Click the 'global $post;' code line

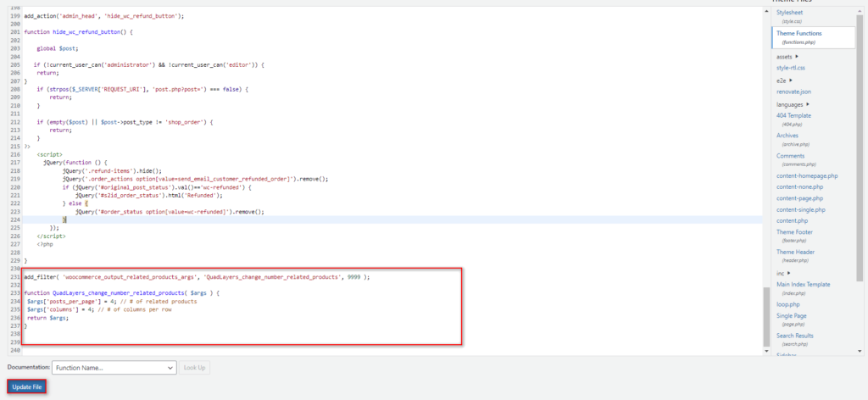tap(58, 48)
